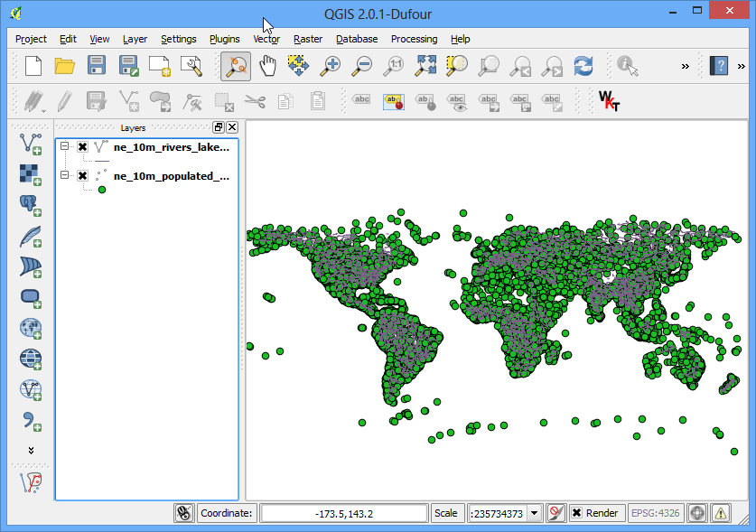Click Pan Map to Selection icon

(x=298, y=66)
